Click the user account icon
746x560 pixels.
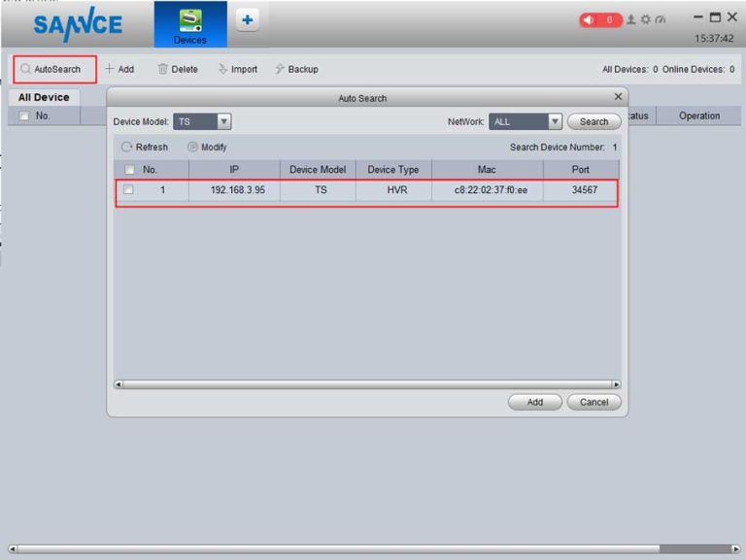[x=631, y=19]
